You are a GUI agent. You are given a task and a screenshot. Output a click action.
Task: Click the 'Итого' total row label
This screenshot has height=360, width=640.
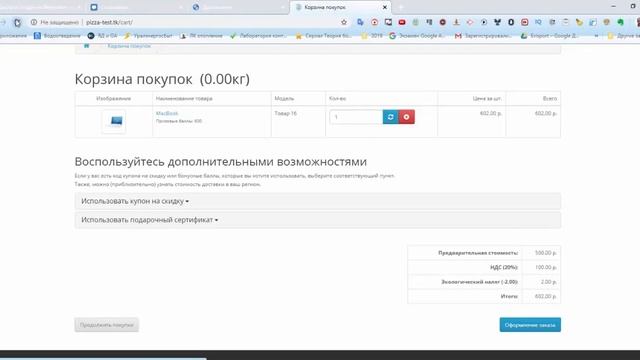[x=509, y=296]
